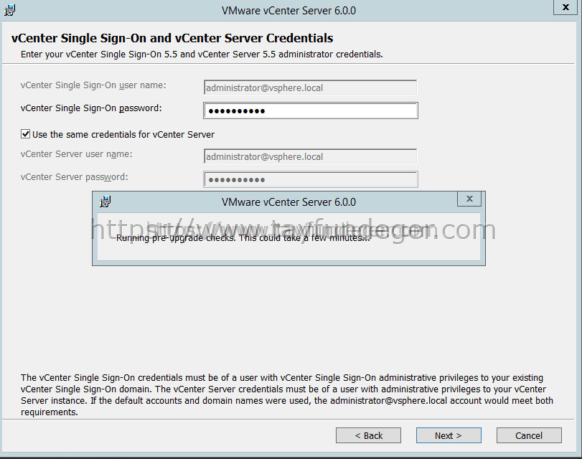
Task: Click the 'vCenter Single Sign-On password:' label
Action: pyautogui.click(x=91, y=108)
